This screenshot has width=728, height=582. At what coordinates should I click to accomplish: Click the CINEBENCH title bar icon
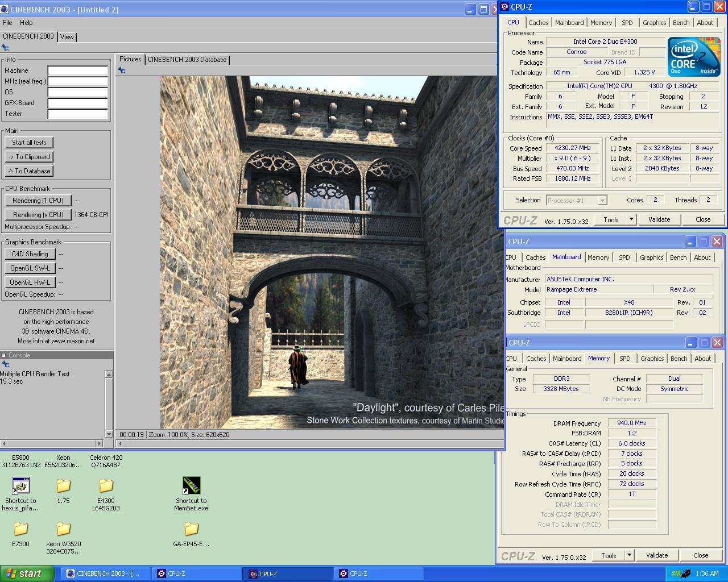(x=5, y=10)
